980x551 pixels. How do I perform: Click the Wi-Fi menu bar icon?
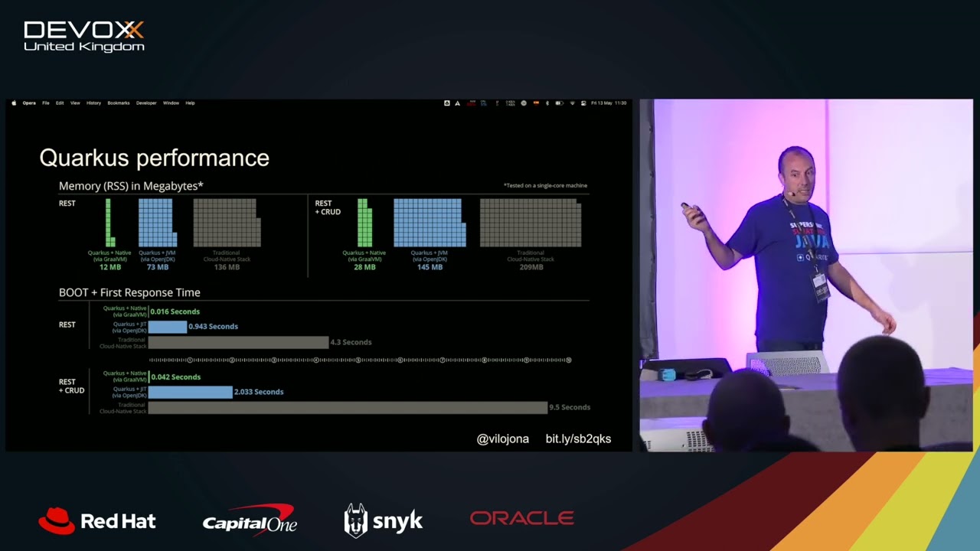click(x=573, y=103)
